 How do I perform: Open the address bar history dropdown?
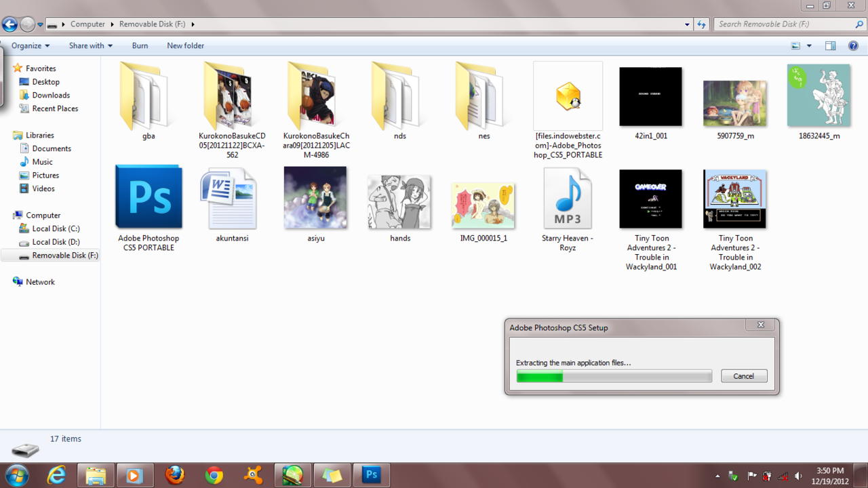(687, 24)
